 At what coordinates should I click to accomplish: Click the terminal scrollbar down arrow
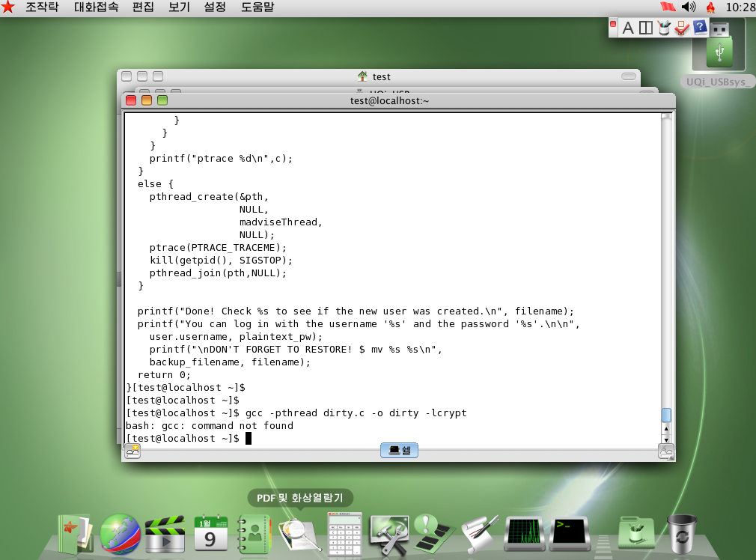(x=666, y=439)
